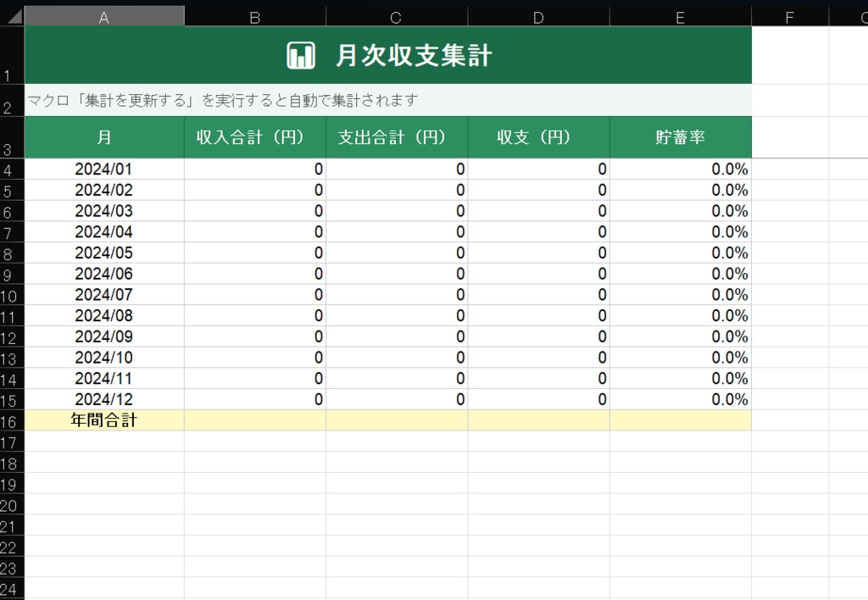The width and height of the screenshot is (868, 600).
Task: Click the yearly total expense cell in row 16
Action: [x=397, y=420]
